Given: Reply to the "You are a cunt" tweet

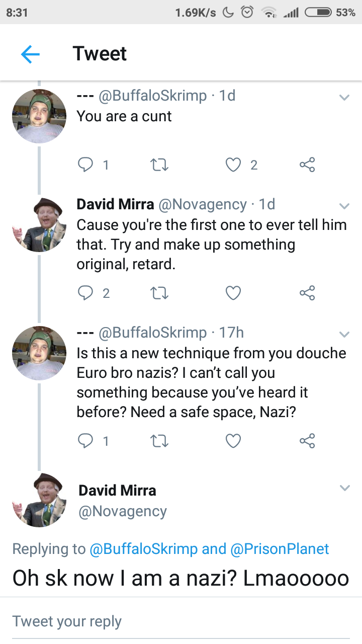Looking at the screenshot, I should (x=86, y=165).
